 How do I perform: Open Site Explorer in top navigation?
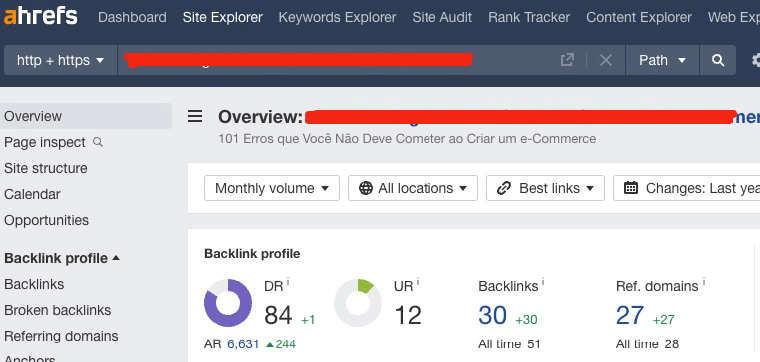pos(222,17)
